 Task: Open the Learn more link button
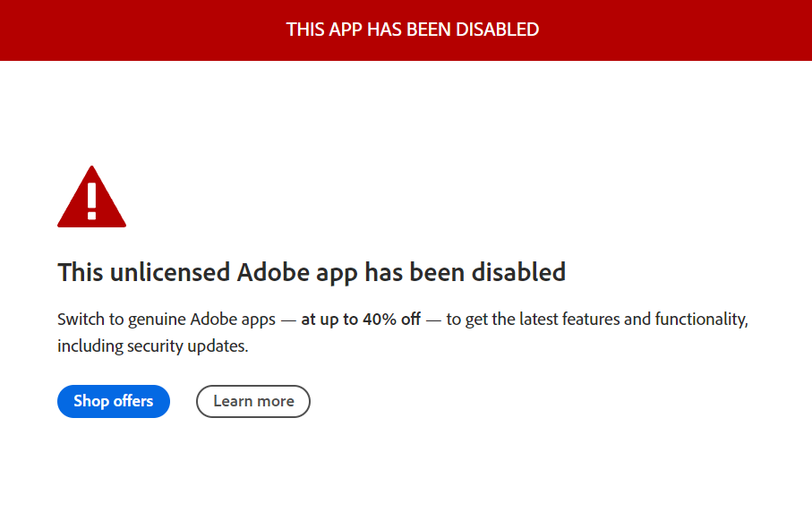coord(253,401)
